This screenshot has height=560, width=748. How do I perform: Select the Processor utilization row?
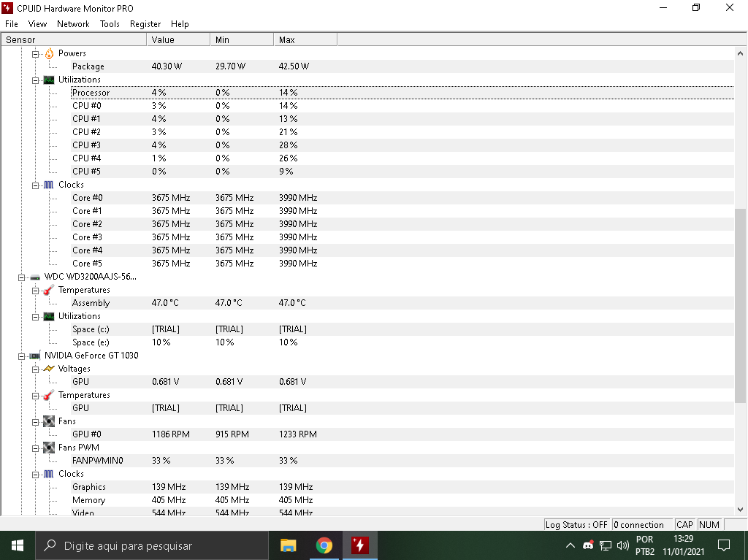coord(402,93)
